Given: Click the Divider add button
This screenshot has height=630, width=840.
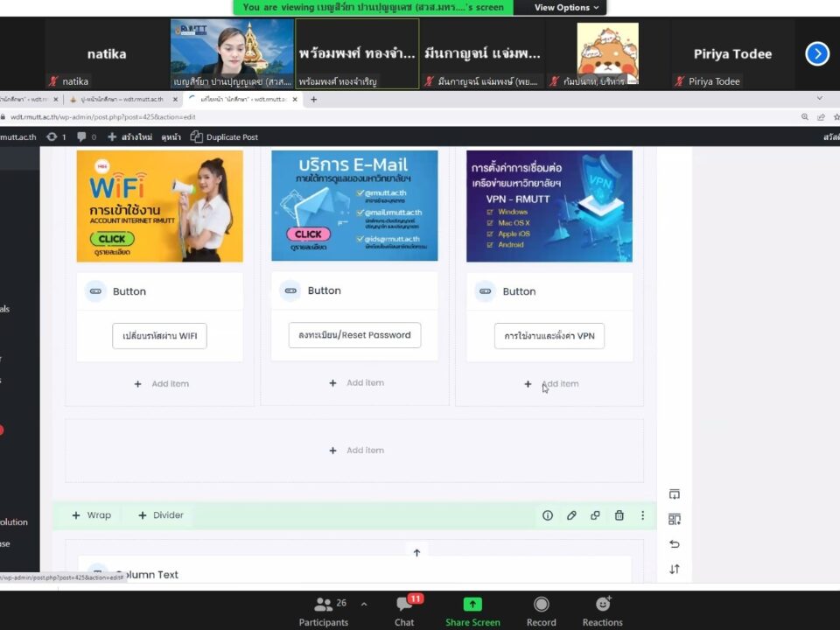Looking at the screenshot, I should [161, 514].
